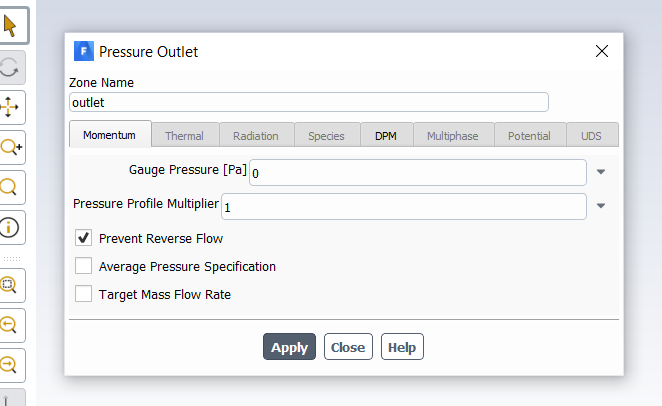This screenshot has width=662, height=406.
Task: Click magnifier icon with right arrow
Action: pos(12,365)
